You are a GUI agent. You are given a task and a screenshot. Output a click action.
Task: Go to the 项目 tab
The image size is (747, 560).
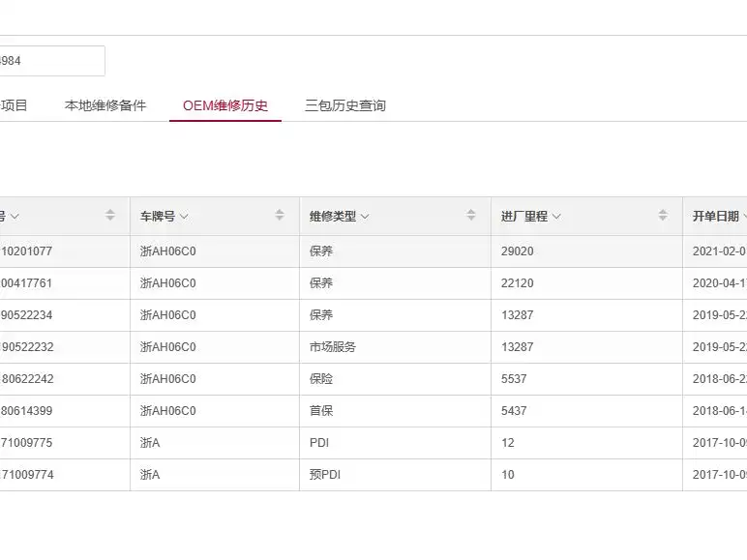coord(15,105)
